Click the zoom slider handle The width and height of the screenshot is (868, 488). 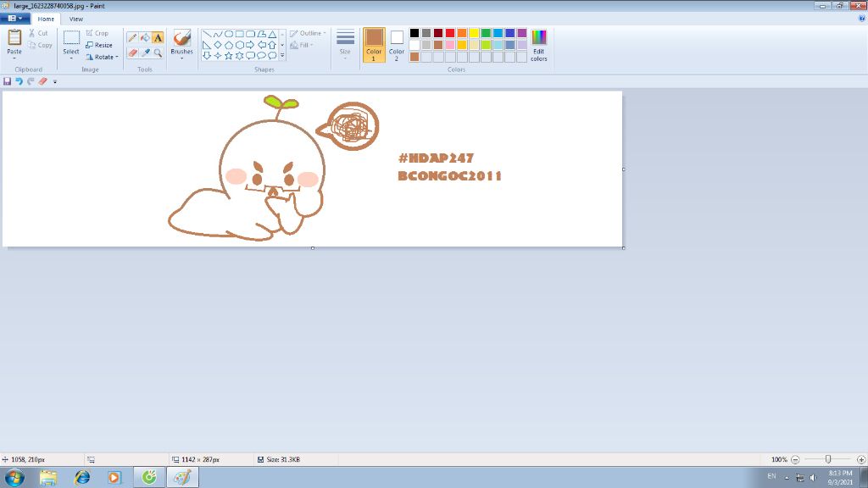(x=828, y=459)
